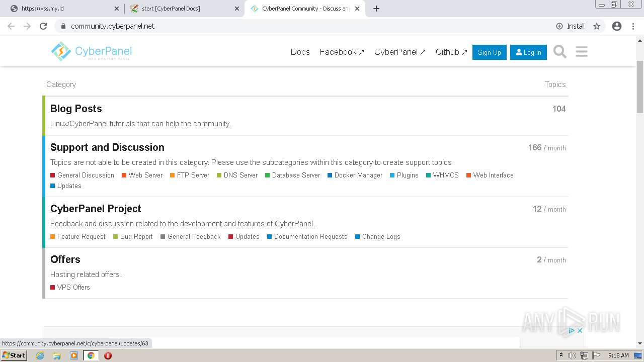Open Updates under Support and Discussion
The height and width of the screenshot is (362, 644).
[x=66, y=186]
